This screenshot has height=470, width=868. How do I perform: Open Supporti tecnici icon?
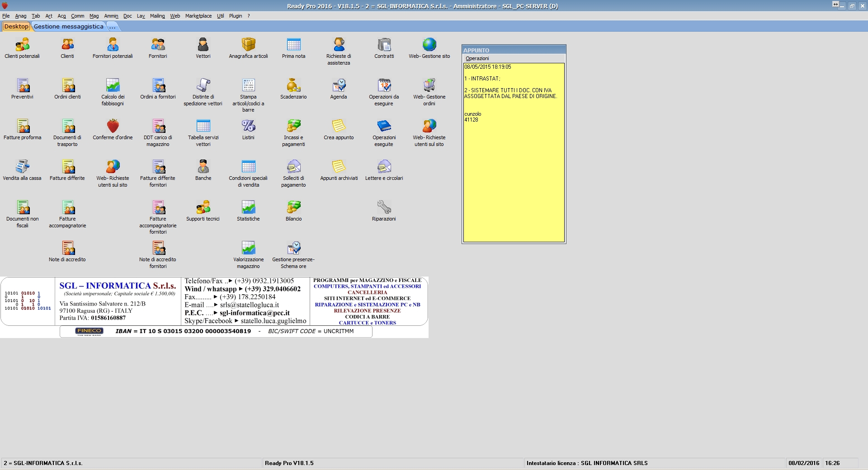coord(203,207)
